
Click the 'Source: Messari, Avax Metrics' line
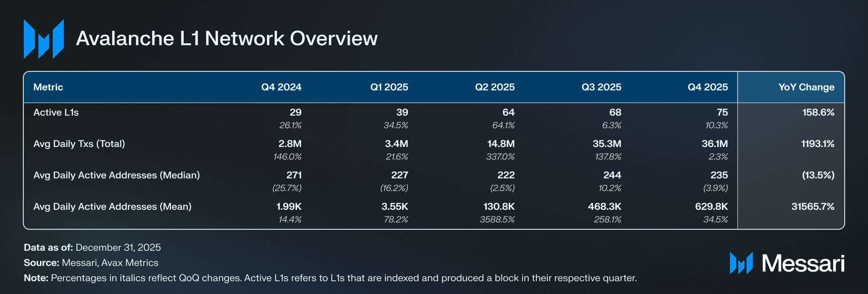[x=91, y=263]
